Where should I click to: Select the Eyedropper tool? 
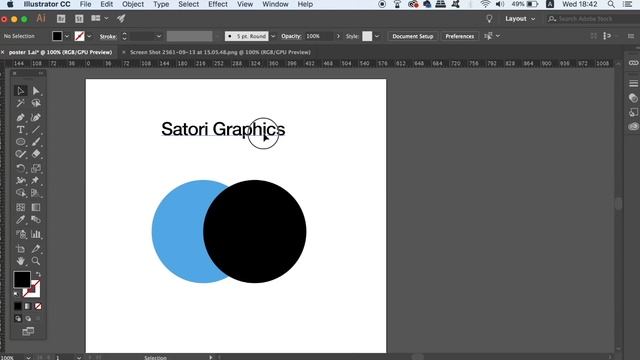pos(20,220)
